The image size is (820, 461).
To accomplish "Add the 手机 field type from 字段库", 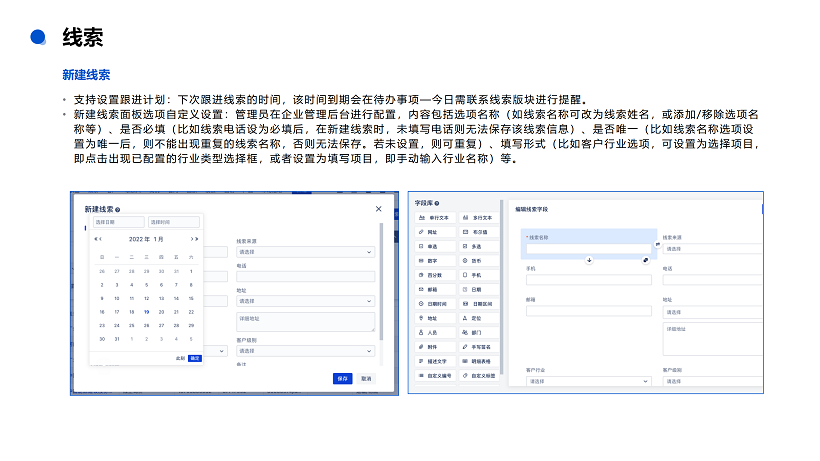I will (x=479, y=275).
